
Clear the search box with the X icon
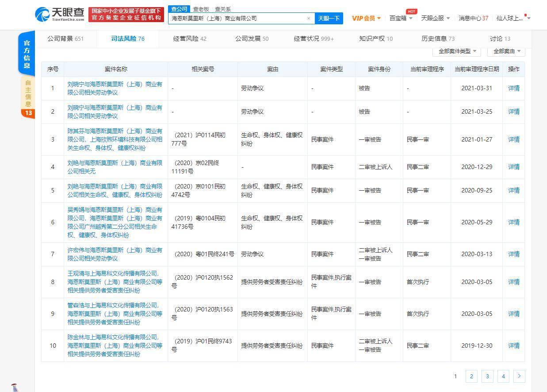click(x=308, y=18)
